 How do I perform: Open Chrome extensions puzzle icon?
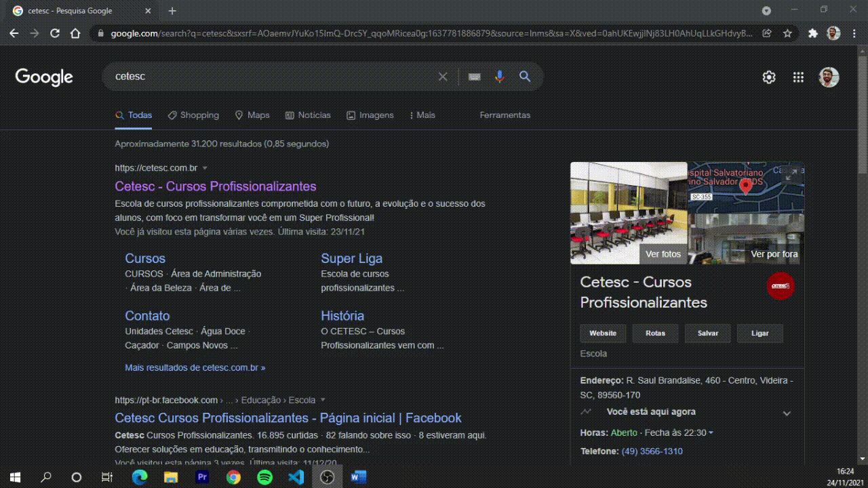[x=813, y=33]
